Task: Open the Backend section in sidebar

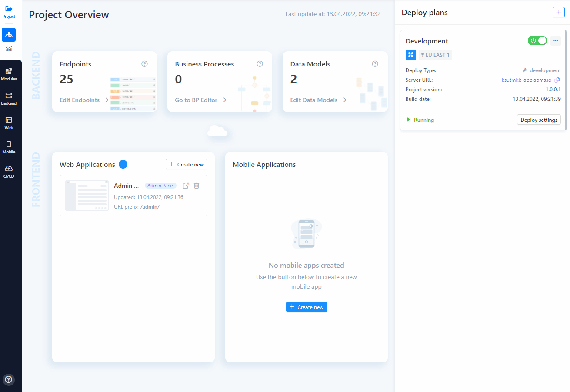Action: pyautogui.click(x=9, y=98)
